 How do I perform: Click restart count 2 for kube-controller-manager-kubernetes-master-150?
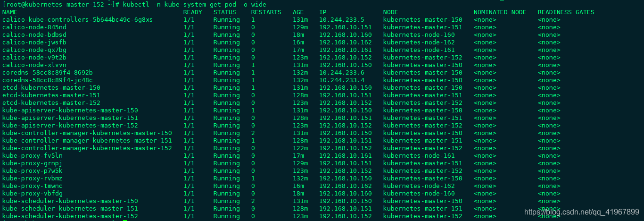(x=253, y=133)
